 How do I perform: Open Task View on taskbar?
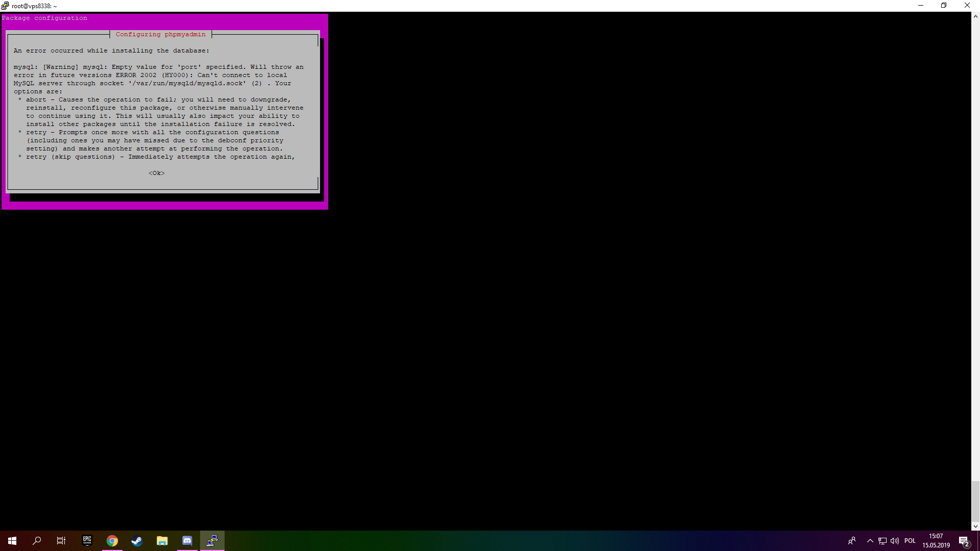coord(61,541)
